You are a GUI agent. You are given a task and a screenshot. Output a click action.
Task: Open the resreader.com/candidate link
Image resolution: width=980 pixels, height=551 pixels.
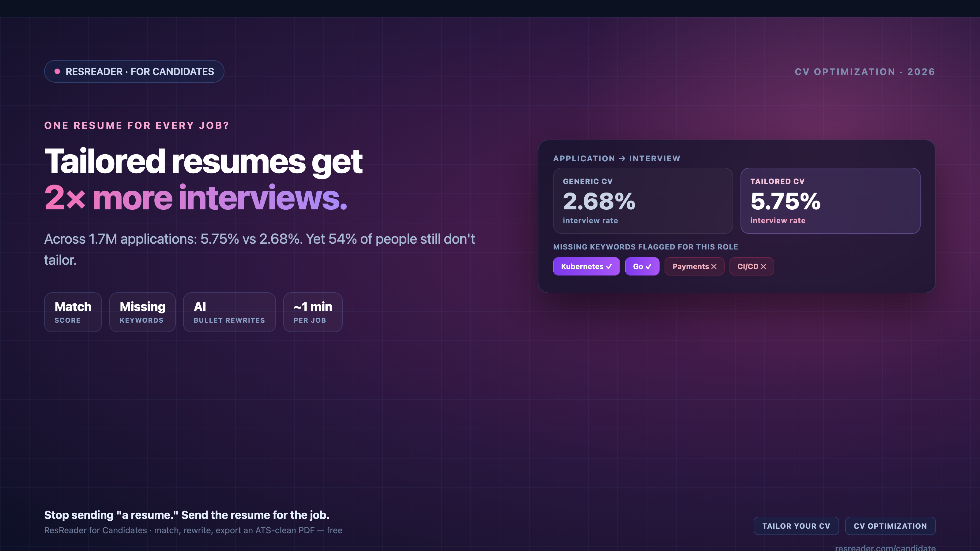pyautogui.click(x=885, y=548)
